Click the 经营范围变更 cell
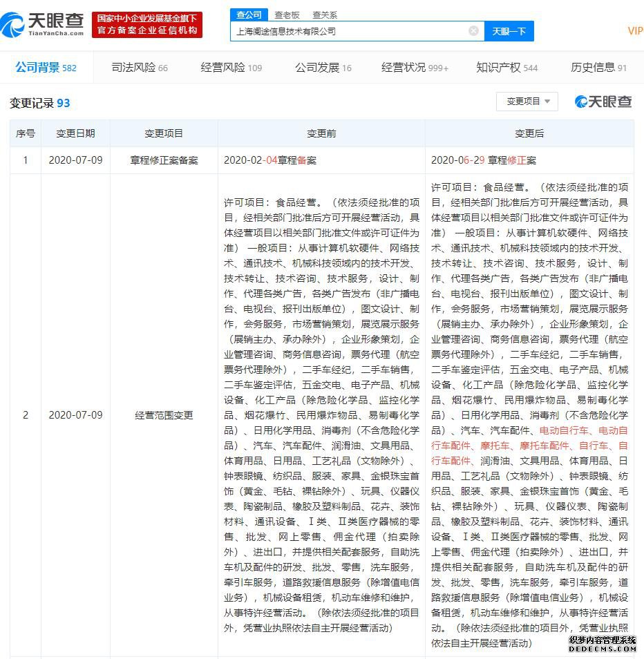The image size is (644, 659). (164, 415)
